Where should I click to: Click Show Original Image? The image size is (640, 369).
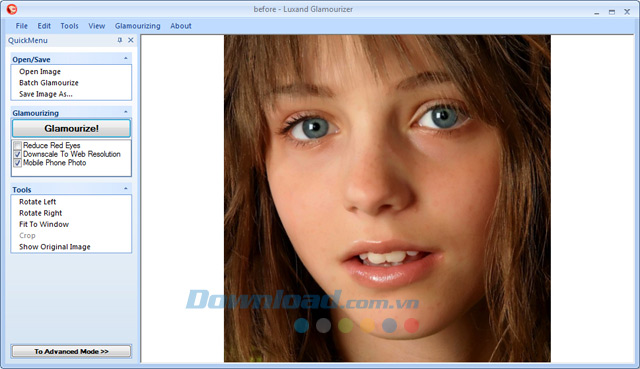[55, 247]
